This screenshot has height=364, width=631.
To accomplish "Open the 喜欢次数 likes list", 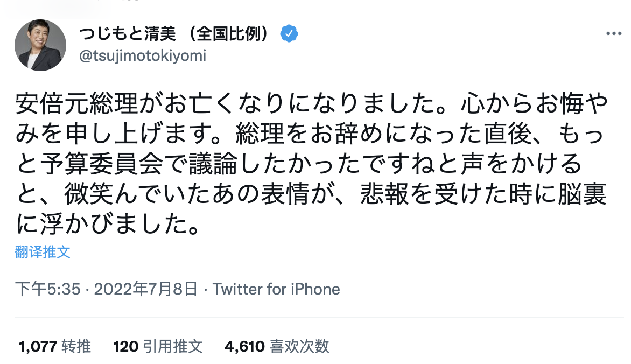I will pyautogui.click(x=299, y=346).
